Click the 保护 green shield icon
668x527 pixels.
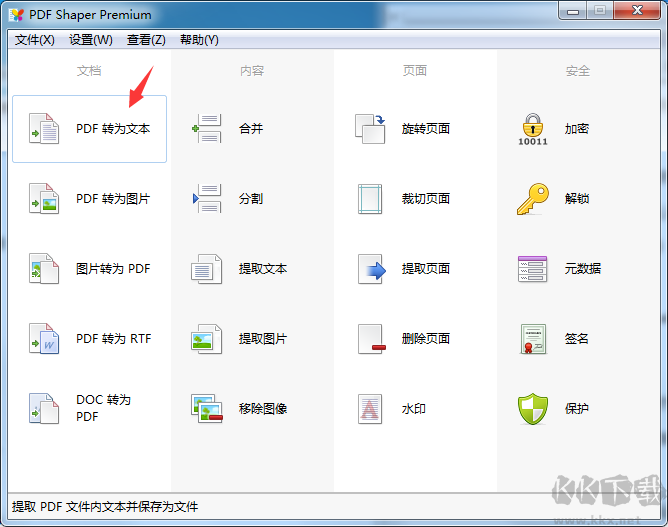coord(533,409)
